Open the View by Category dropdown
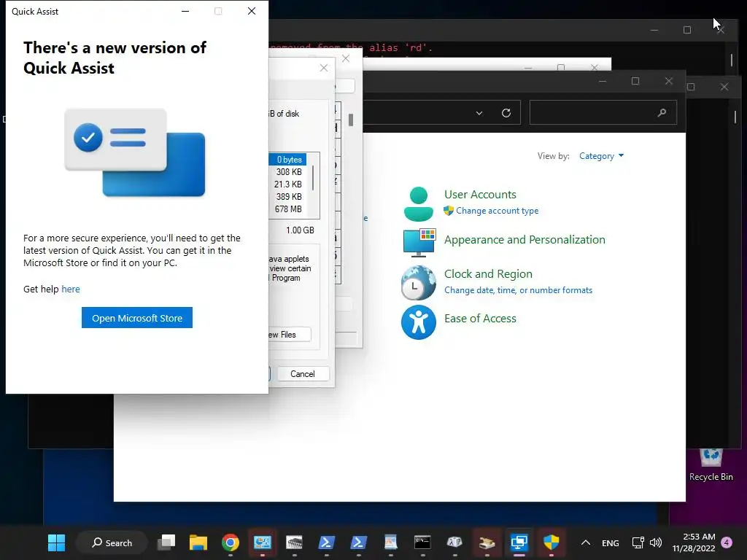This screenshot has width=747, height=560. (601, 156)
